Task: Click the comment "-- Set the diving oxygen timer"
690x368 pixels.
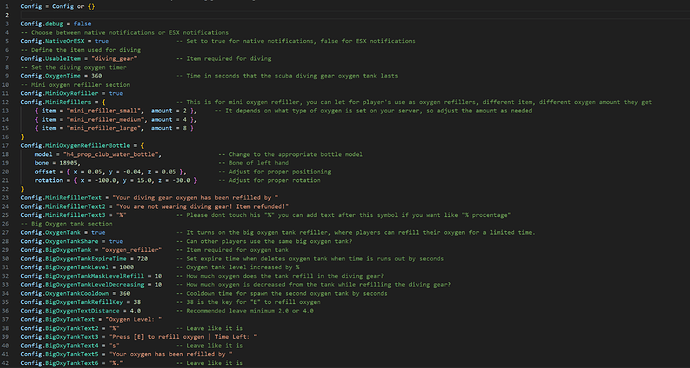Action: point(73,67)
